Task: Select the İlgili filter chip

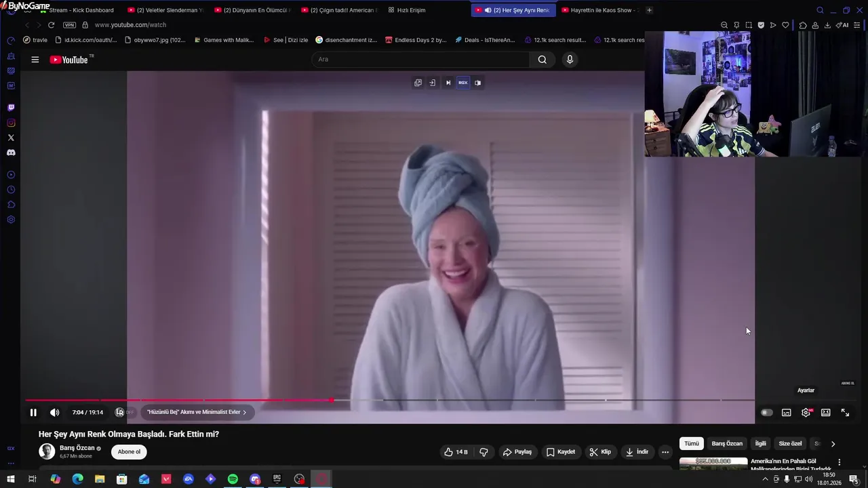Action: pyautogui.click(x=760, y=443)
